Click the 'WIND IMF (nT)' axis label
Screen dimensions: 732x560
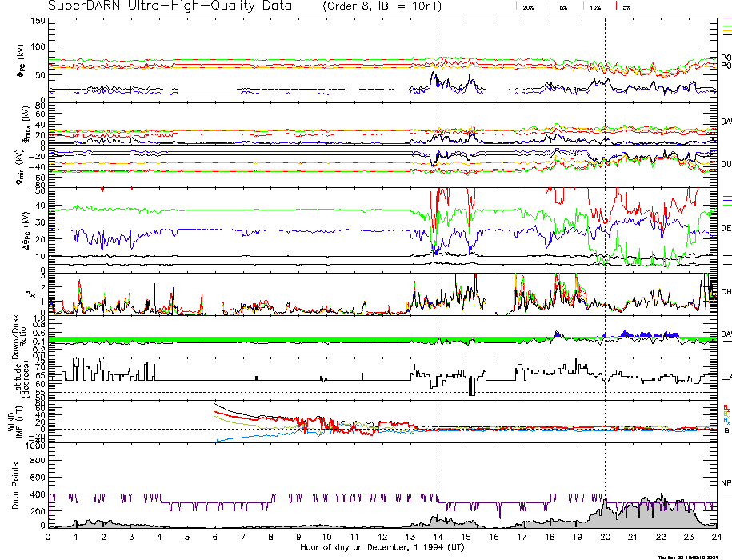pyautogui.click(x=16, y=421)
